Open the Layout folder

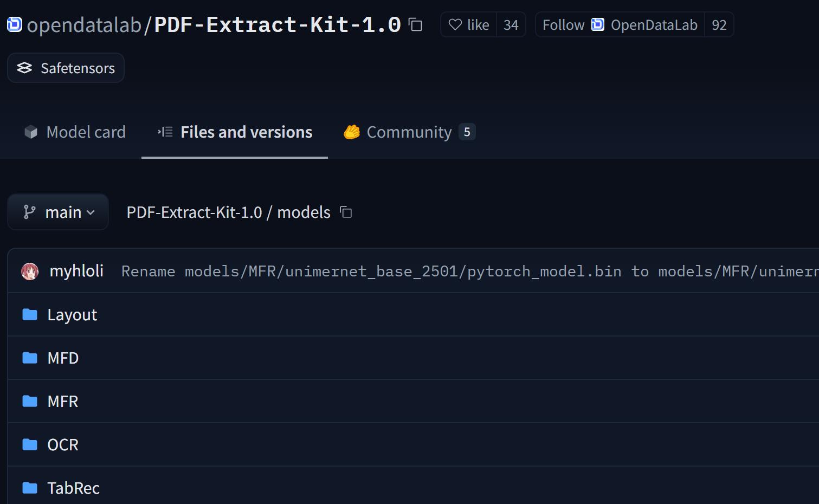tap(72, 315)
